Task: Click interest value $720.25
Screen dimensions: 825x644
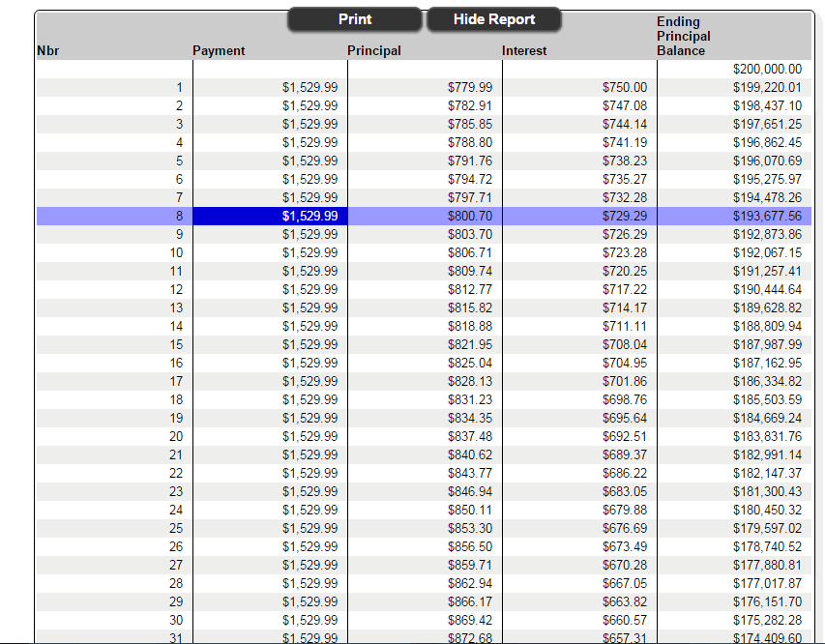Action: [625, 271]
